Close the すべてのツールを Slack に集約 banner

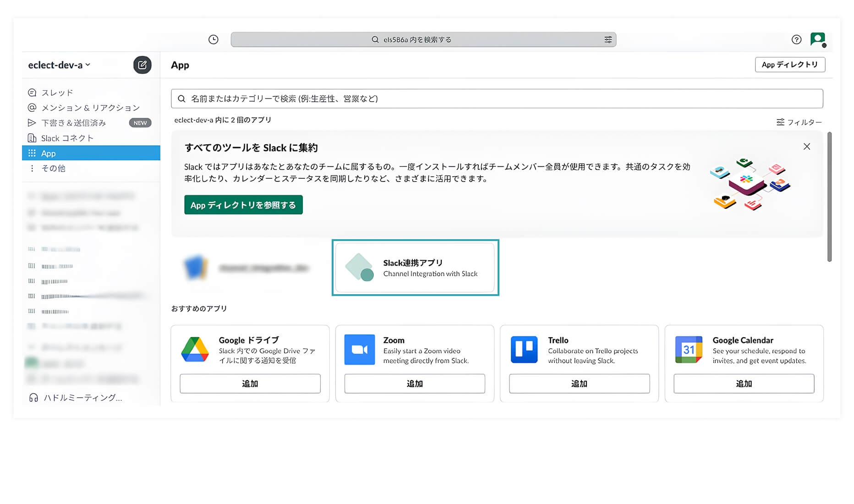pyautogui.click(x=807, y=147)
